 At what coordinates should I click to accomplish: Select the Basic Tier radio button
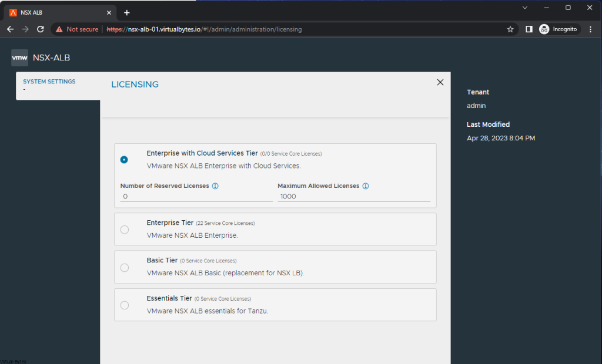125,267
